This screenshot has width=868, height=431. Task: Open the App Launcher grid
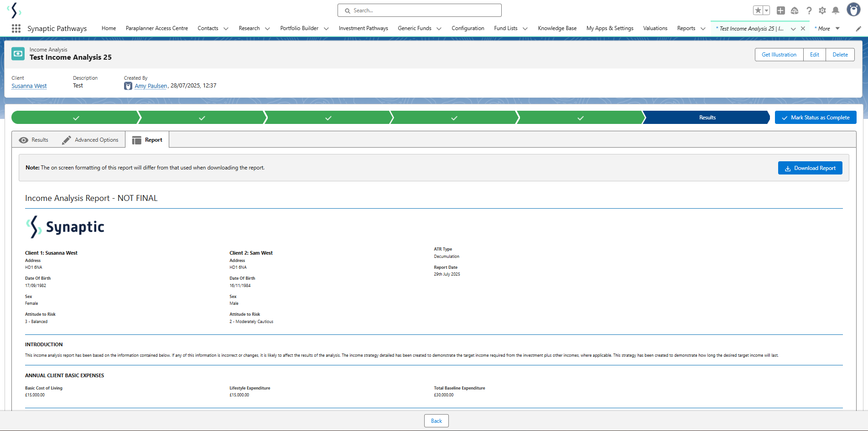coord(16,28)
